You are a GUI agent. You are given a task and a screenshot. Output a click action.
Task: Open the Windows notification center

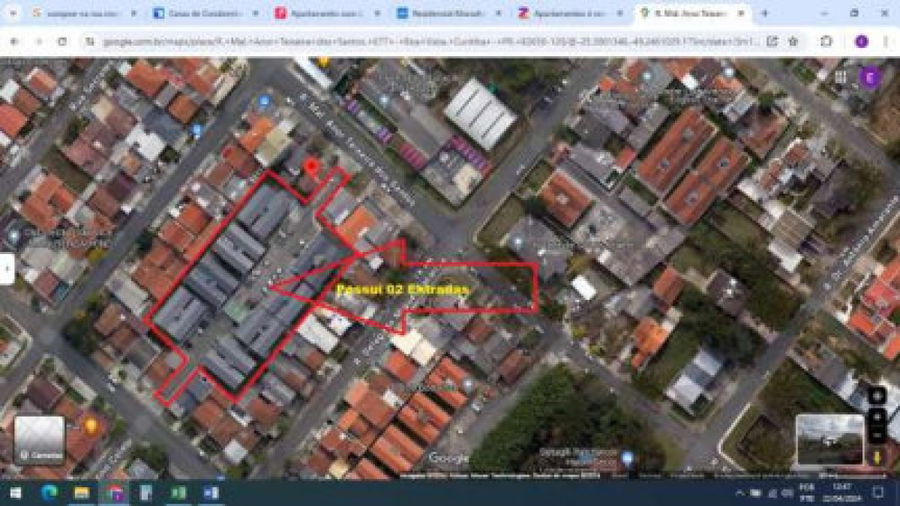pos(878,493)
